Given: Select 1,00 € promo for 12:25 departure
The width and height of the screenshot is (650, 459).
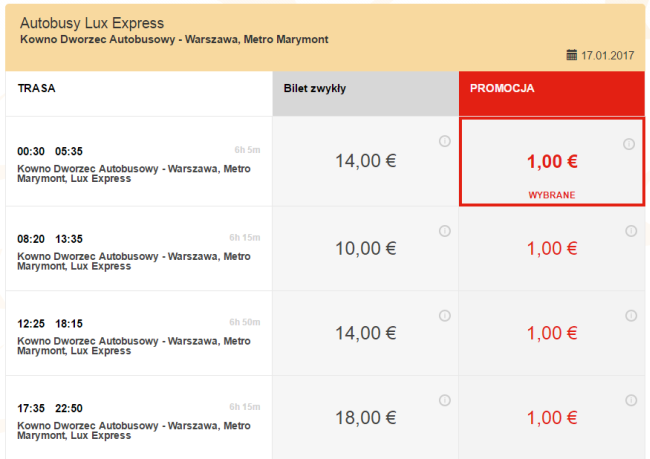Looking at the screenshot, I should (552, 333).
